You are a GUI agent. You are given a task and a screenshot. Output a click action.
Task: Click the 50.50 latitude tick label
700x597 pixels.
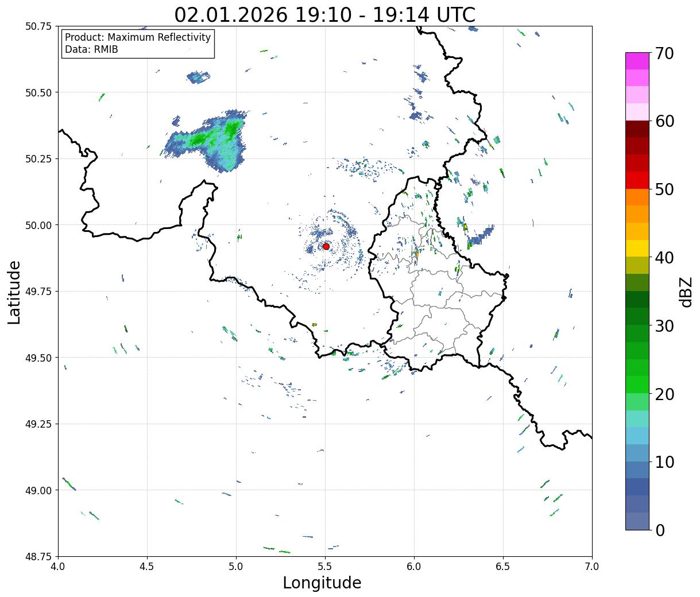tap(38, 92)
